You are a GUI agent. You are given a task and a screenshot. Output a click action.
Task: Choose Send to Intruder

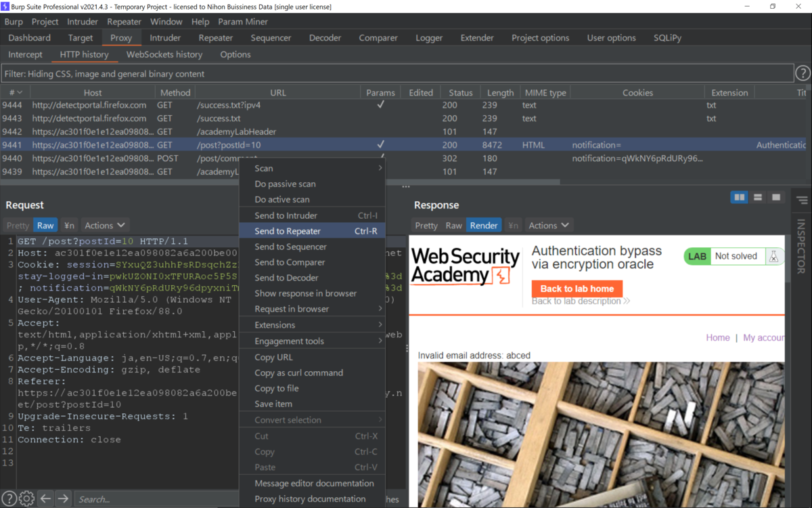[x=312, y=215]
